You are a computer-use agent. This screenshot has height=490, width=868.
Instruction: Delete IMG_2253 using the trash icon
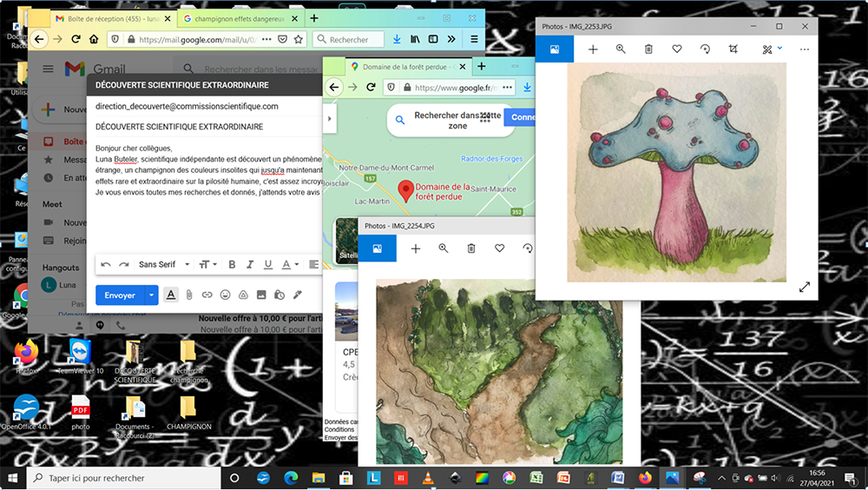click(648, 50)
